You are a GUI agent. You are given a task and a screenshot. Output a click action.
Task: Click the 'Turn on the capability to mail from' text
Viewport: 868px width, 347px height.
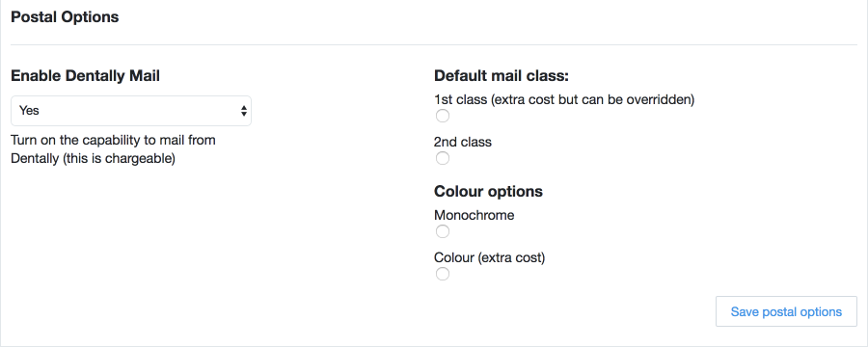[x=113, y=140]
